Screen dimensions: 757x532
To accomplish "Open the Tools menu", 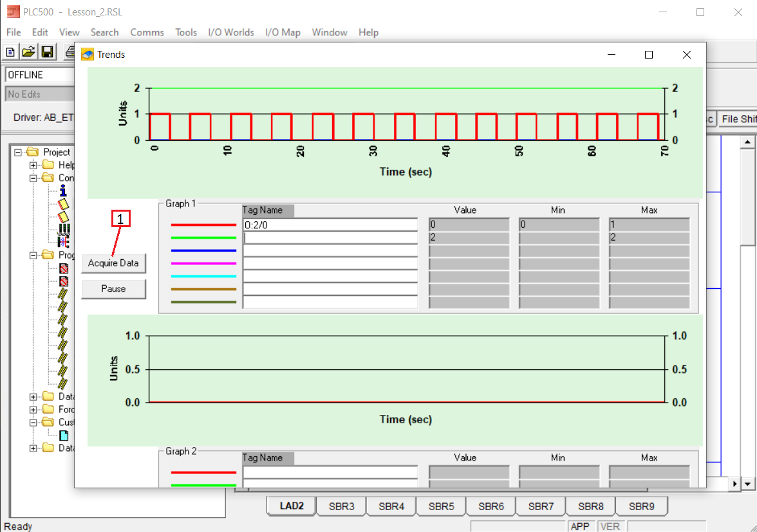I will [x=186, y=32].
